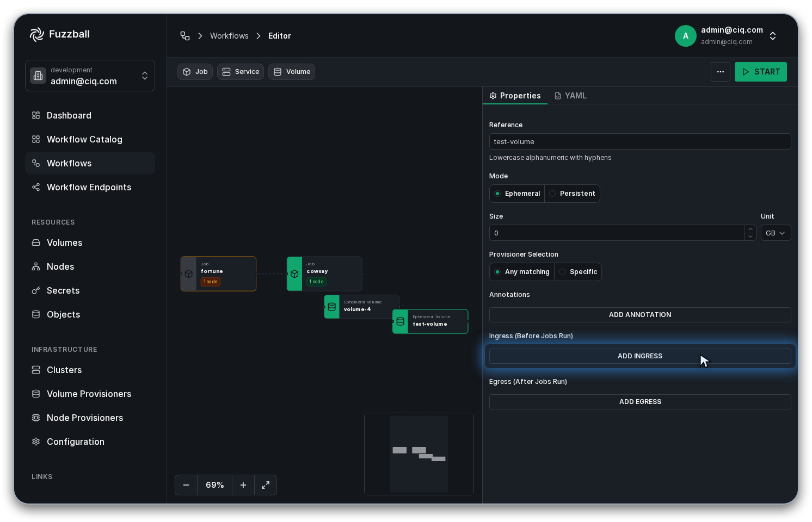Image resolution: width=812 pixels, height=522 pixels.
Task: Click the Secrets key icon
Action: (x=36, y=290)
